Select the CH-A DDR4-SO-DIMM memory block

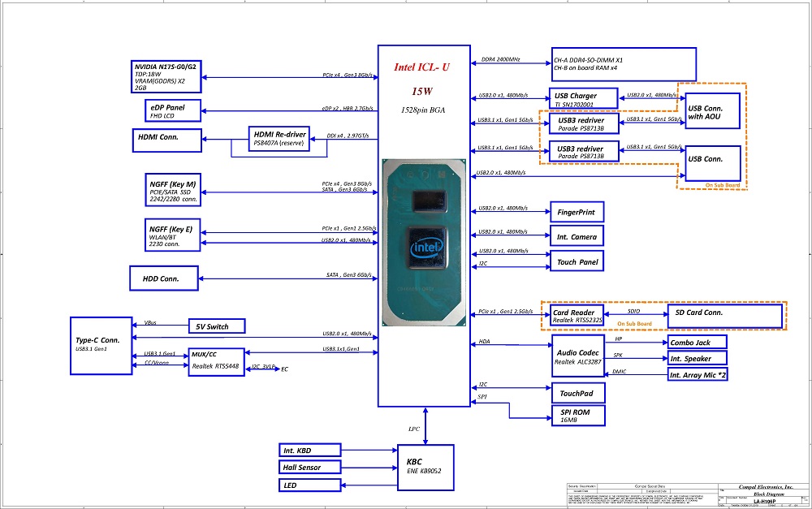point(624,64)
